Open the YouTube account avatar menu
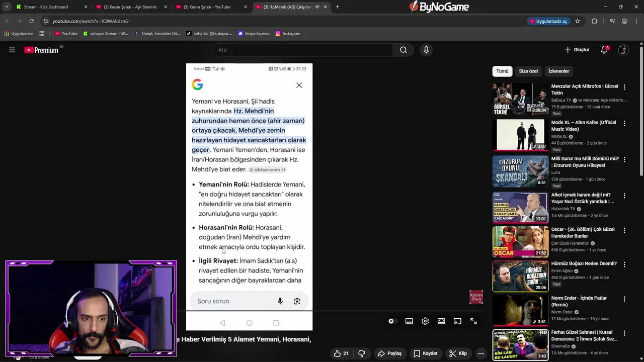Viewport: 644px width, 362px height. [623, 50]
